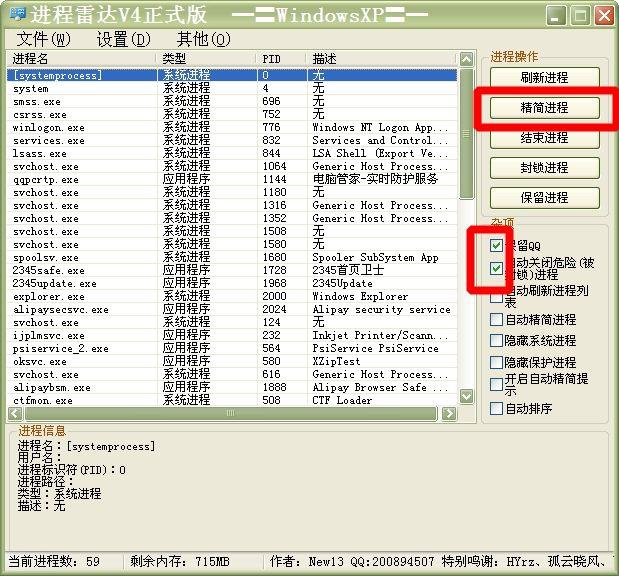619x576 pixels.
Task: Select svchost.exe with PID 1316
Action: 232,205
